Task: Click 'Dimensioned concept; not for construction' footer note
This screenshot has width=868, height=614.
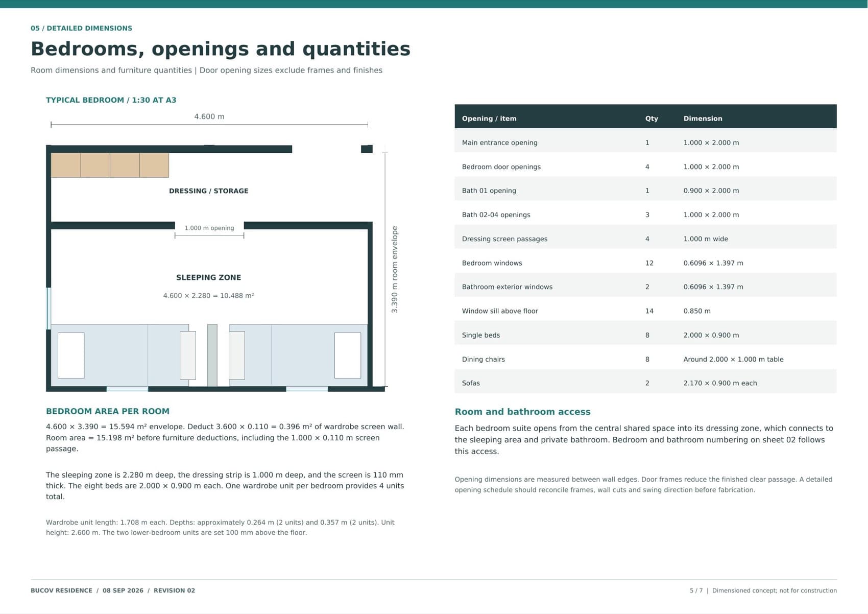Action: (x=774, y=591)
